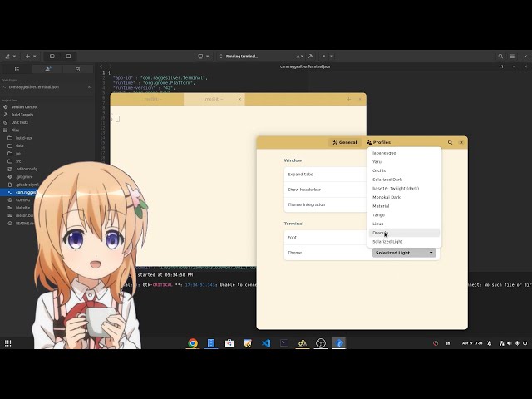Viewport: 532px width, 399px height.
Task: Open Builder hamburger menu
Action: pyautogui.click(x=512, y=57)
